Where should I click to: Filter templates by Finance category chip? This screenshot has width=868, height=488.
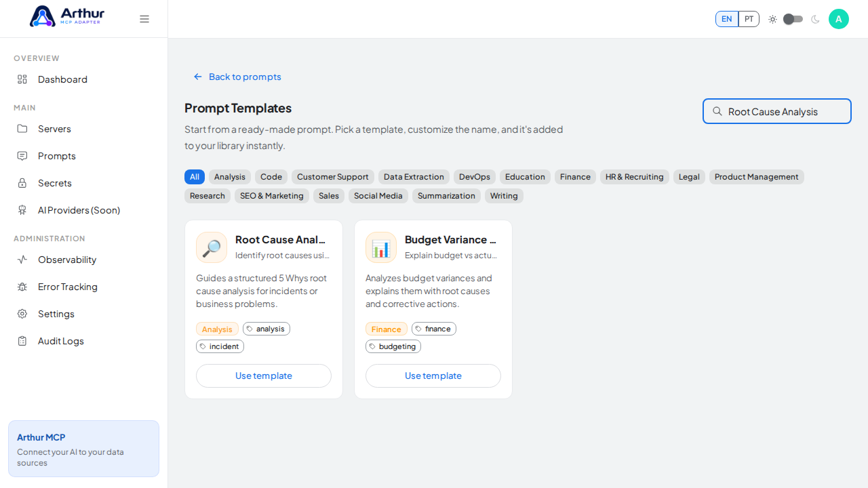click(x=575, y=177)
